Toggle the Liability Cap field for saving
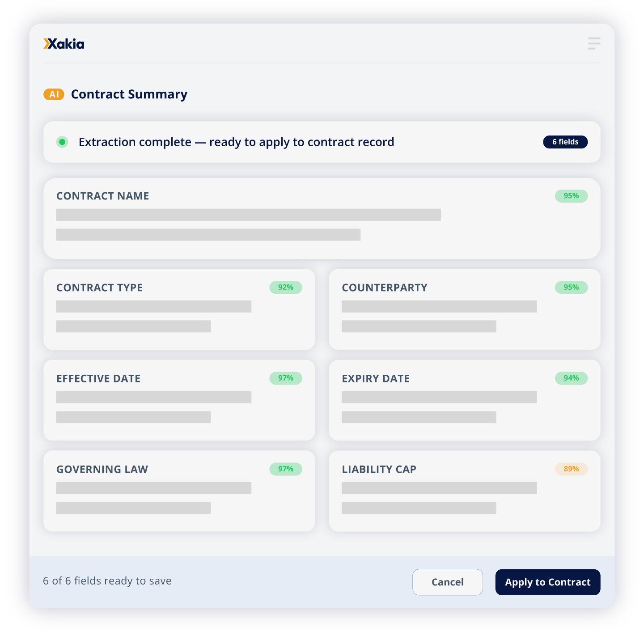This screenshot has height=644, width=644. (464, 491)
